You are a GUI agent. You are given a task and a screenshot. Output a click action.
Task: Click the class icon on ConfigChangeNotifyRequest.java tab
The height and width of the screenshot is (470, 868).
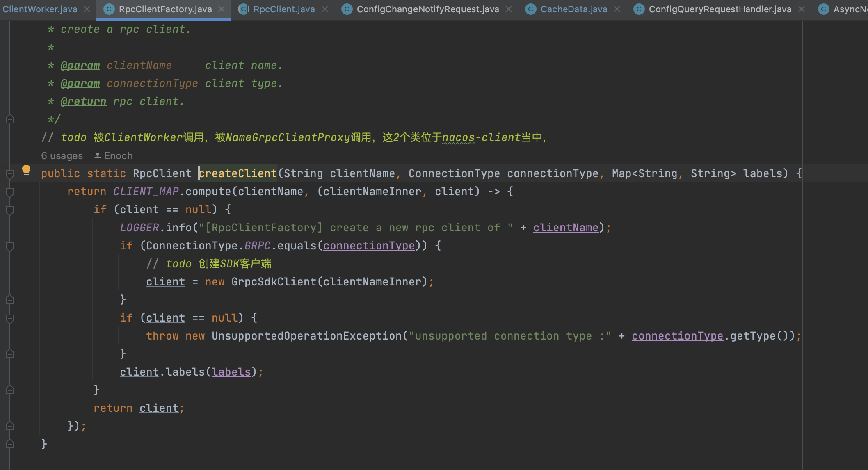point(347,9)
